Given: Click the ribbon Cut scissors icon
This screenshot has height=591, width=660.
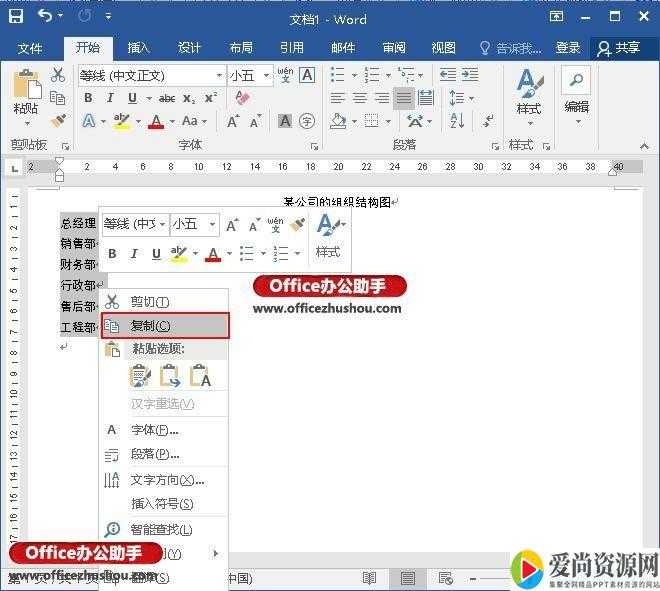Looking at the screenshot, I should pyautogui.click(x=58, y=75).
